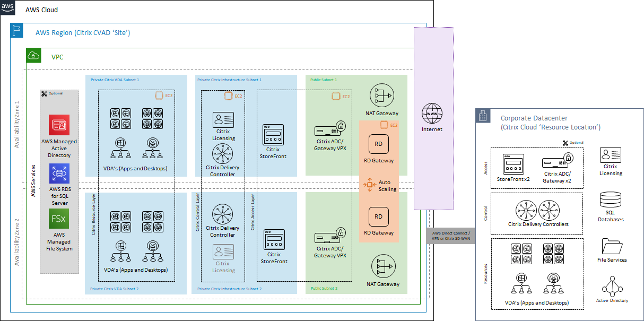Click the 'Access' vertical label in Datacenter
Viewport: 644px width, 321px height.
click(485, 168)
